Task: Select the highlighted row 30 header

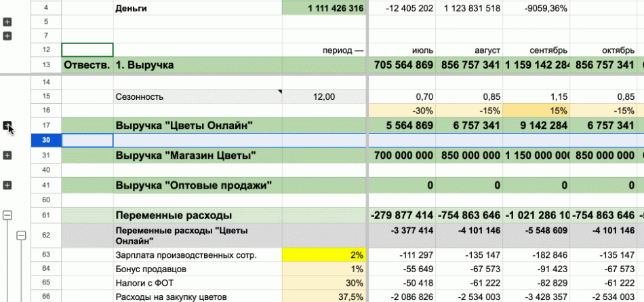Action: (x=46, y=140)
